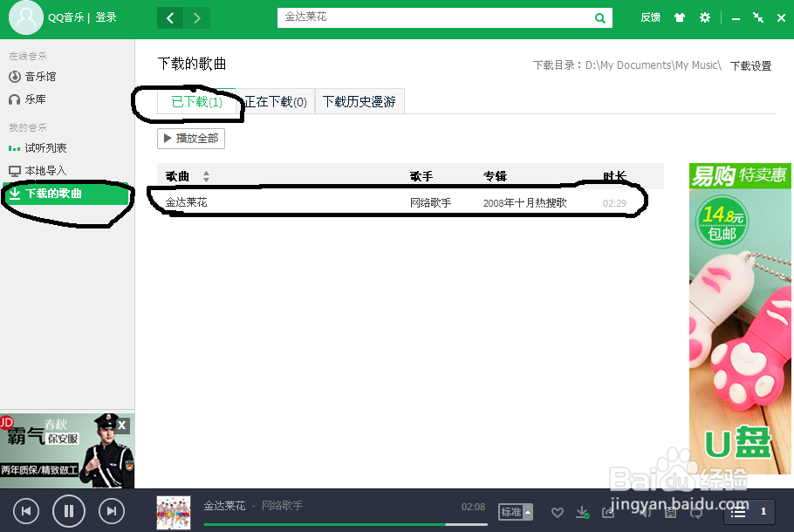The height and width of the screenshot is (532, 794).
Task: Switch to the 正在下载 tab
Action: coord(276,100)
